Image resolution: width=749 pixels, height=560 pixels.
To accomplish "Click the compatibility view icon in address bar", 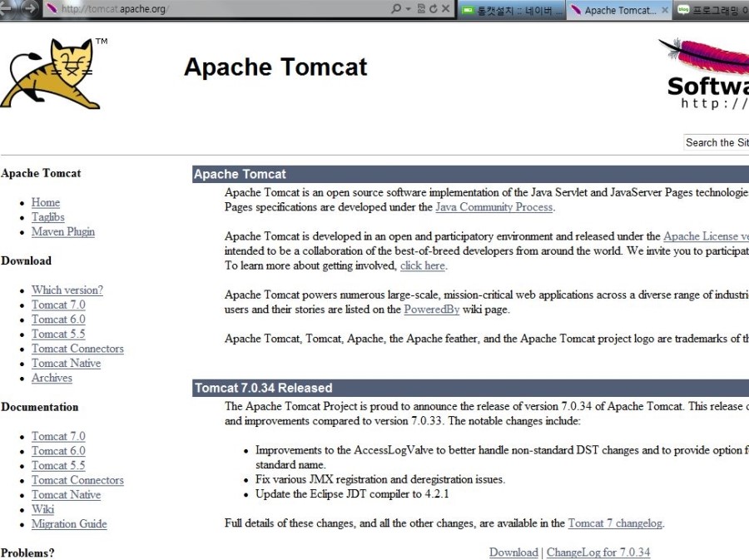I will (x=421, y=8).
